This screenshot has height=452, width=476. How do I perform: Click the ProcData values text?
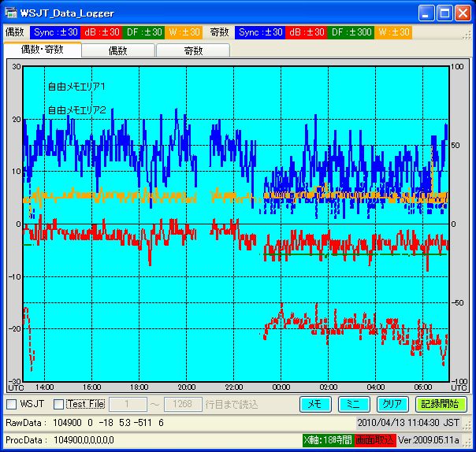pyautogui.click(x=84, y=440)
